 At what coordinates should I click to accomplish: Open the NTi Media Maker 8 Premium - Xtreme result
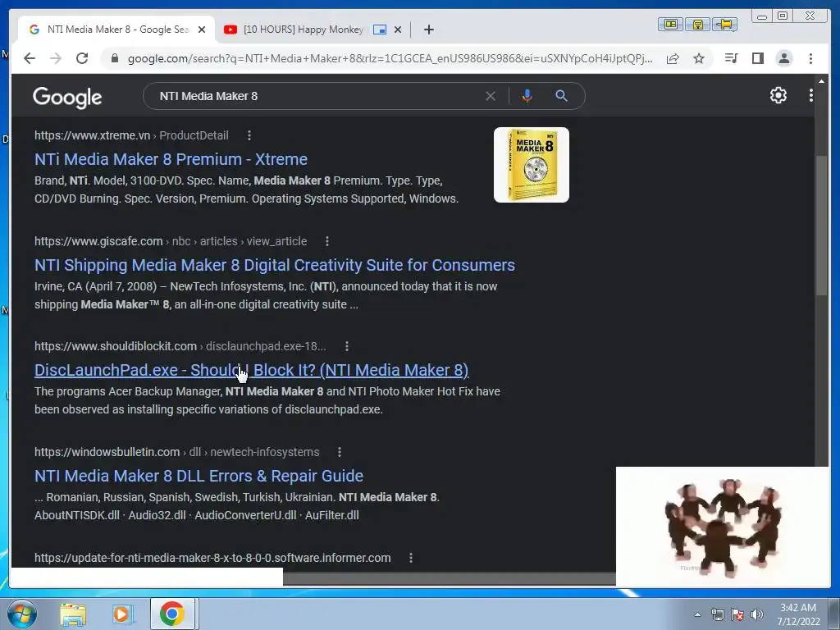(x=171, y=159)
